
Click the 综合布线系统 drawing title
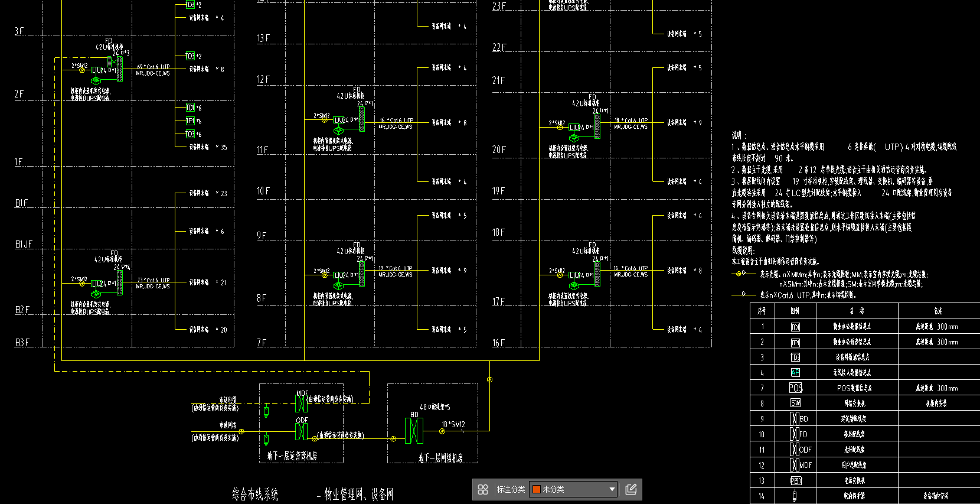[255, 494]
